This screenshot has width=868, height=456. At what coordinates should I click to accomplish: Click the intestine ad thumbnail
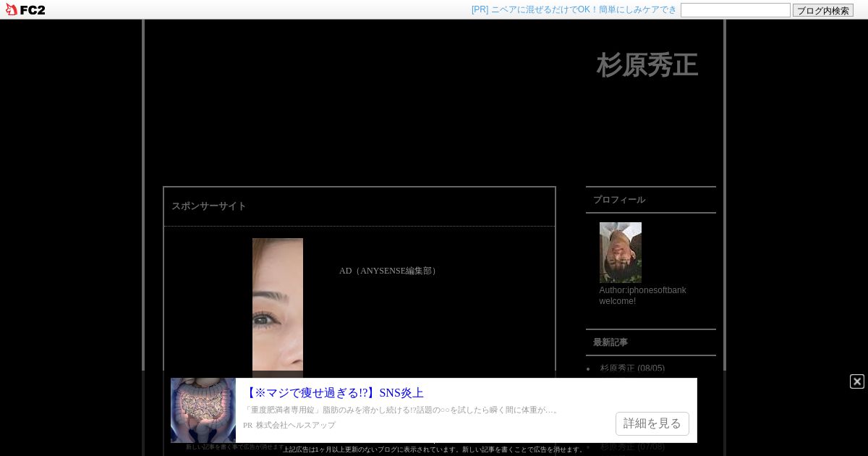(x=203, y=410)
